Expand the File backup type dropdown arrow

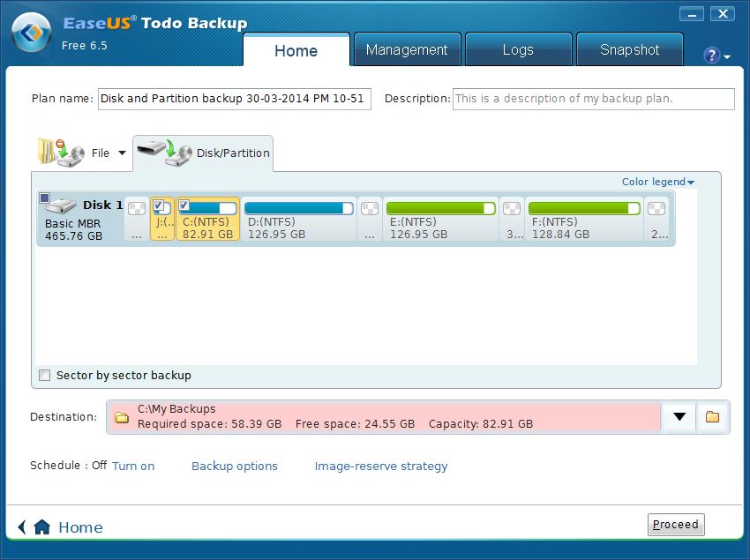coord(122,153)
